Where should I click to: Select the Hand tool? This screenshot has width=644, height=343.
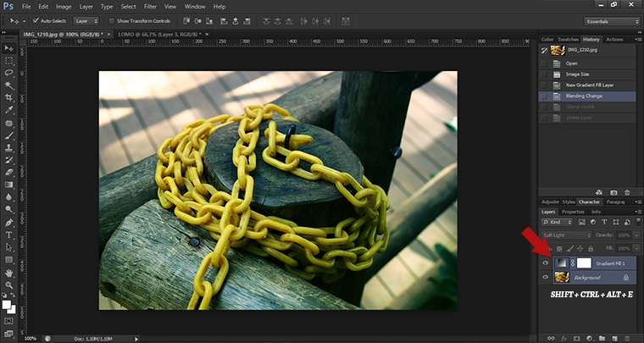[8, 274]
